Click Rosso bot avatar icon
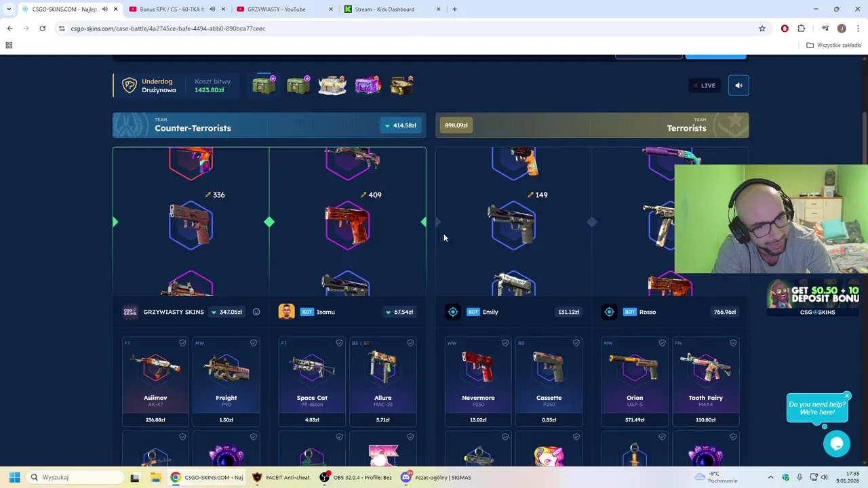The width and height of the screenshot is (868, 488). (609, 312)
